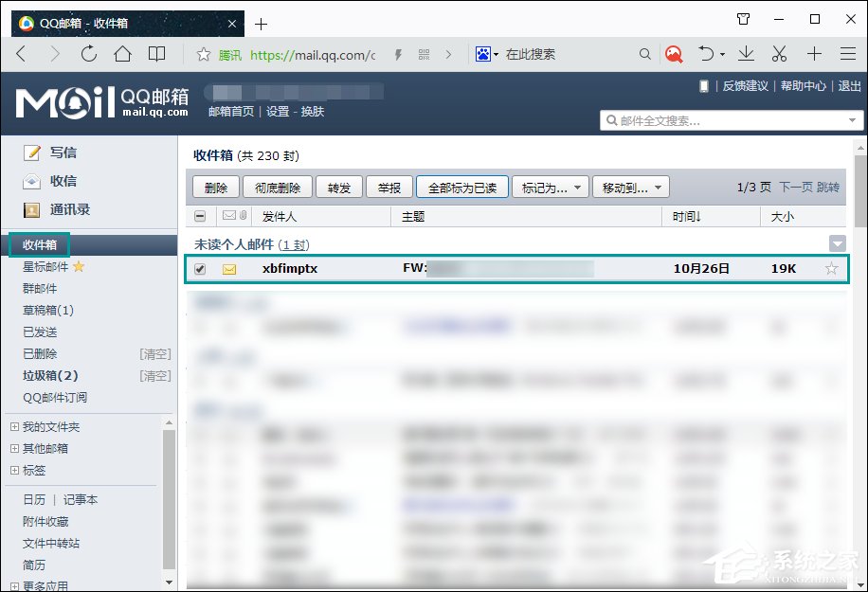Image resolution: width=868 pixels, height=592 pixels.
Task: Click the Receive Mail (收信) icon
Action: point(33,181)
